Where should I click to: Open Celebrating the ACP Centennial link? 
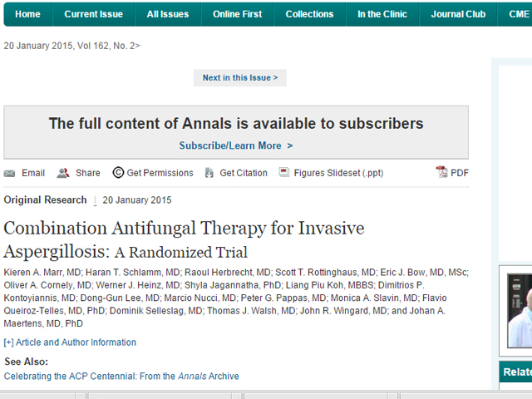click(121, 377)
